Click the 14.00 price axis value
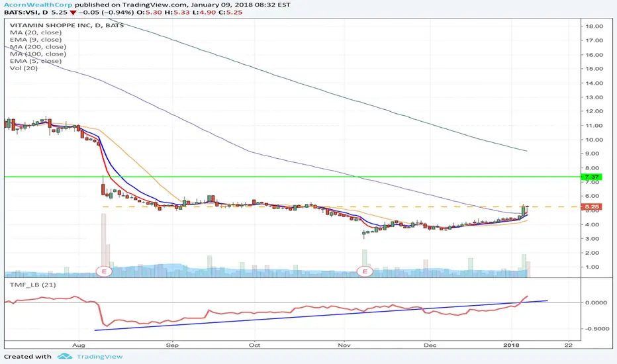 [594, 83]
